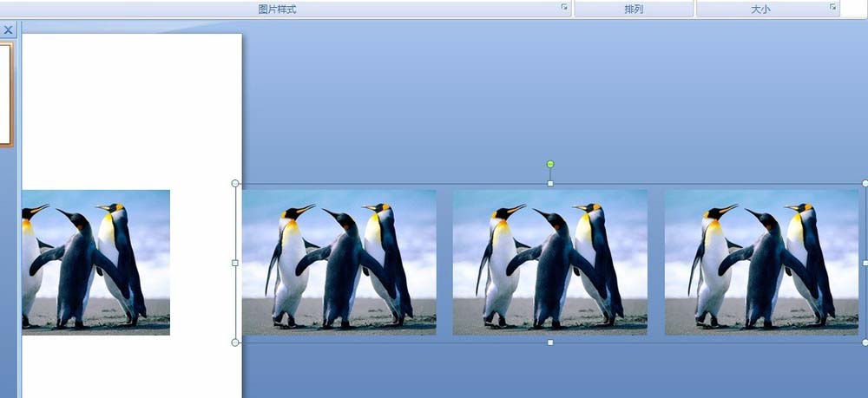Screen dimensions: 868x398
Task: Click the bottom-middle square sizing handle
Action: pyautogui.click(x=550, y=343)
